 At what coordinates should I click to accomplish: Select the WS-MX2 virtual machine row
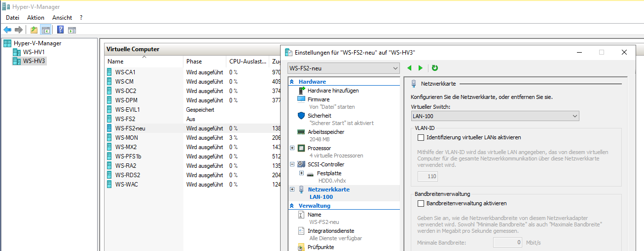click(x=192, y=147)
